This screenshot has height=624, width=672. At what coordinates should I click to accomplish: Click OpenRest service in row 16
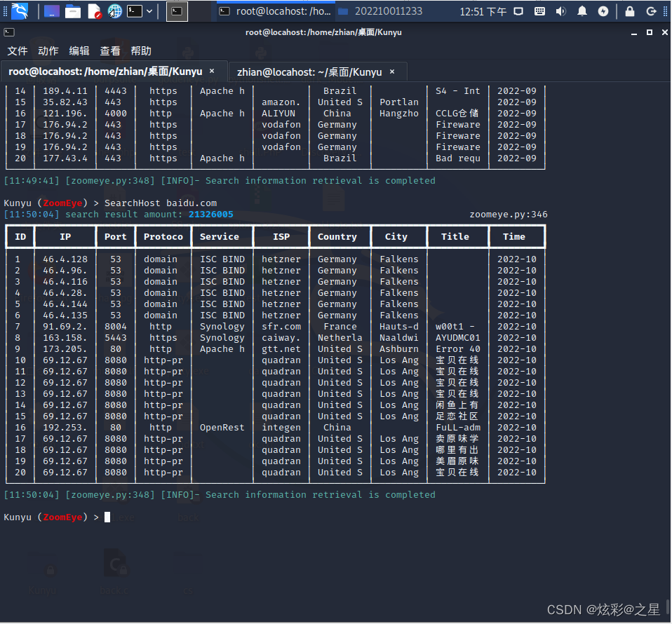222,428
